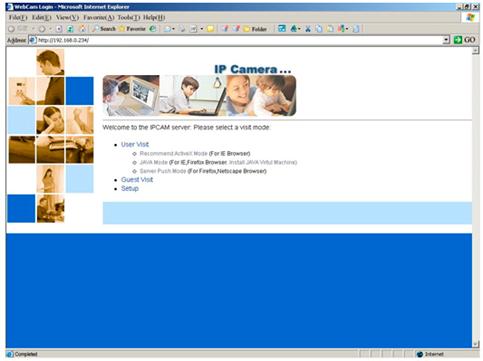483x361 pixels.
Task: Click the address bar URL field
Action: point(239,40)
